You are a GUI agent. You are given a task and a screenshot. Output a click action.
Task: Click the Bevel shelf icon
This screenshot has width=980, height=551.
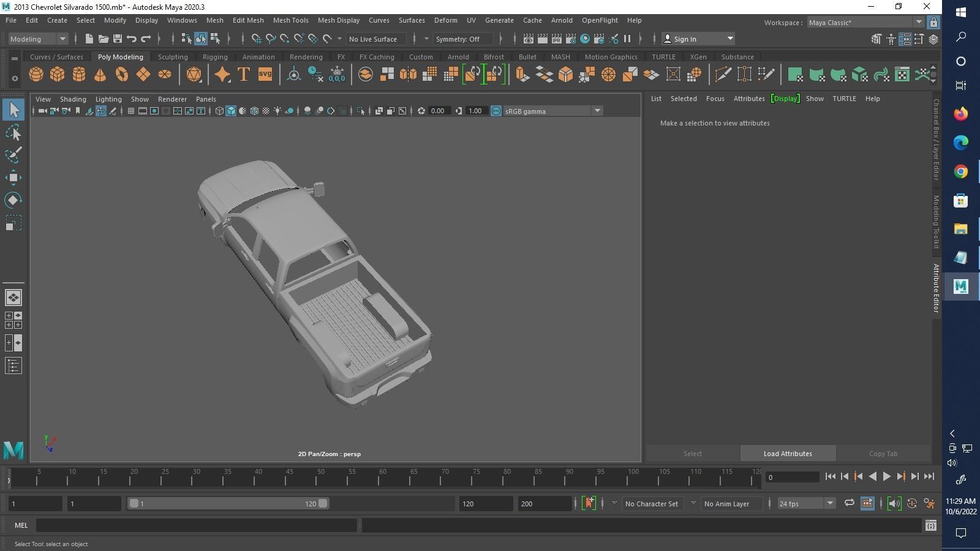[565, 75]
